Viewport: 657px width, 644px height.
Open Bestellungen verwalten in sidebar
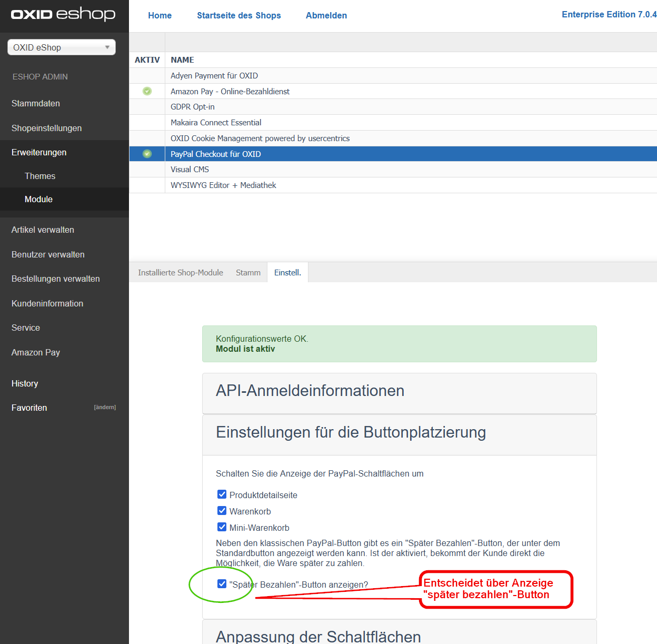pyautogui.click(x=56, y=279)
